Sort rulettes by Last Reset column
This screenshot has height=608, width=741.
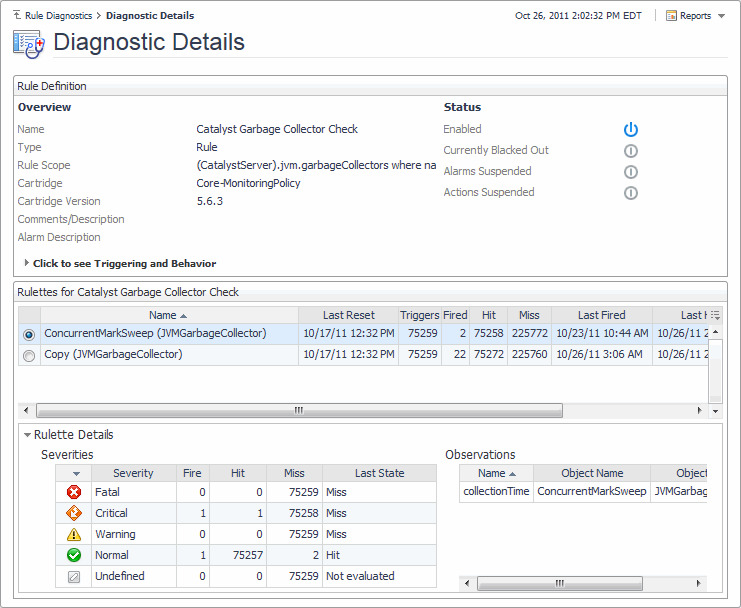(348, 315)
